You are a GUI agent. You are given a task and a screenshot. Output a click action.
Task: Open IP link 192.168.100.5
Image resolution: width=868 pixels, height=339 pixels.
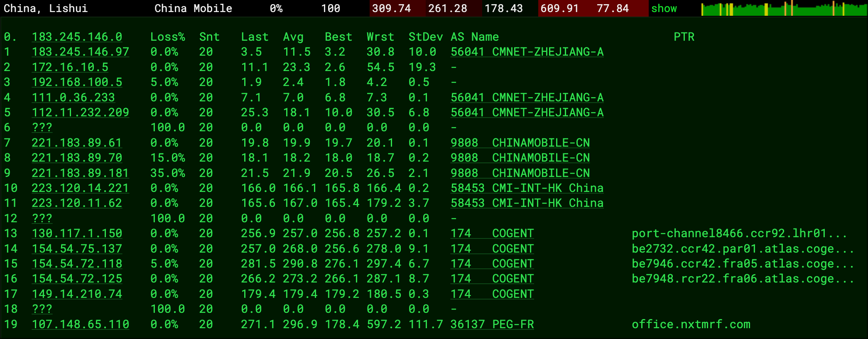(77, 82)
